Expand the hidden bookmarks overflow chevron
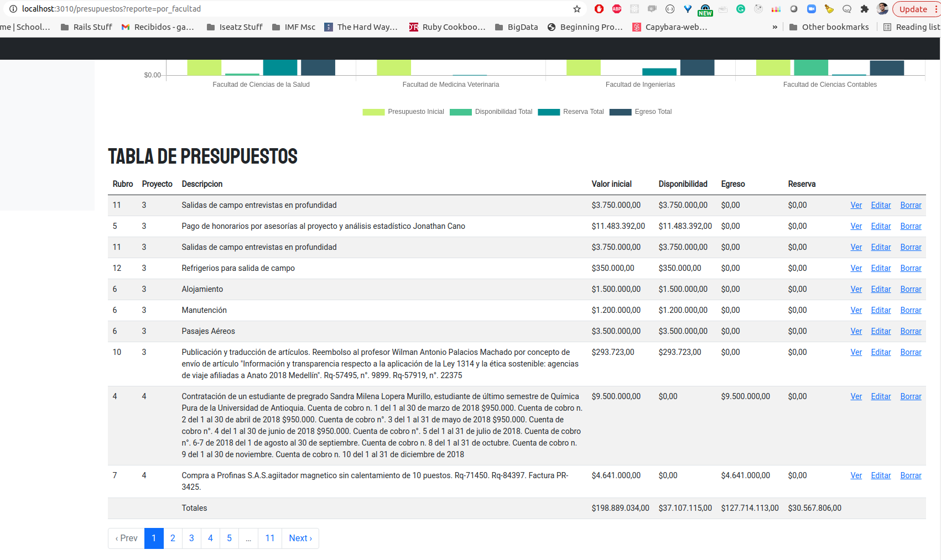 (774, 27)
